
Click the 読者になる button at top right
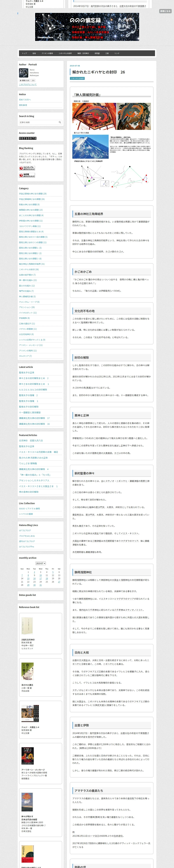coord(165,11)
